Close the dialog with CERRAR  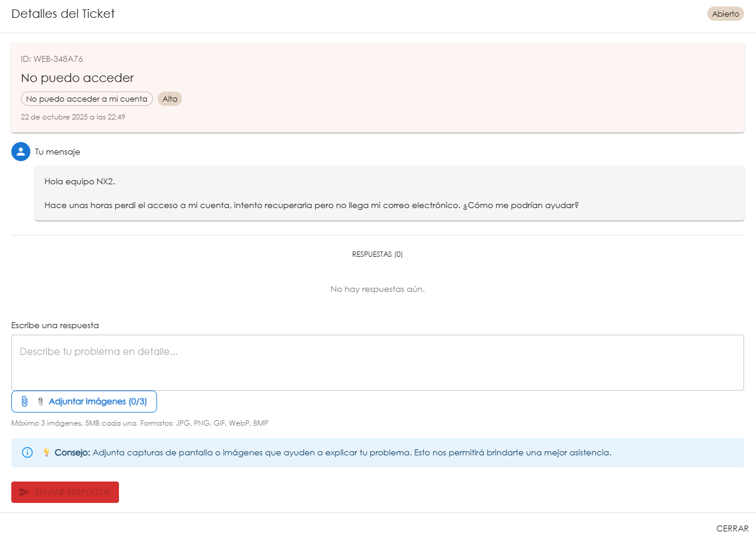732,528
